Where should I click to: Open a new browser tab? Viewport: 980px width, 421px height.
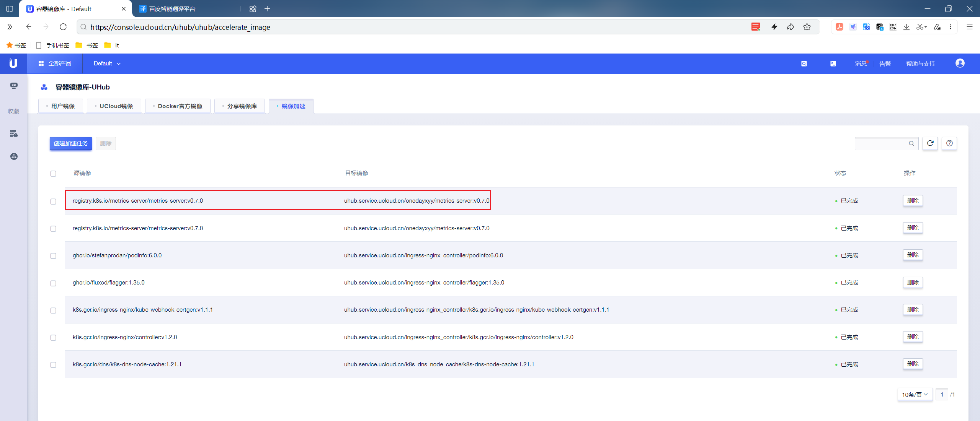pyautogui.click(x=267, y=9)
